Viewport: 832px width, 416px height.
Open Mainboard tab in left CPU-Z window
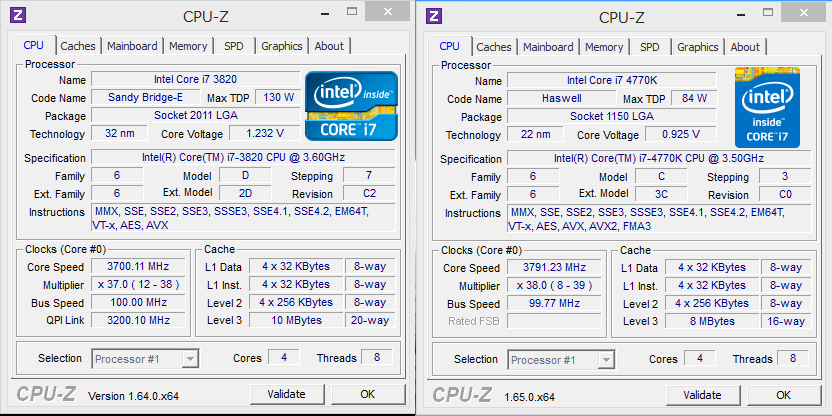pyautogui.click(x=132, y=46)
